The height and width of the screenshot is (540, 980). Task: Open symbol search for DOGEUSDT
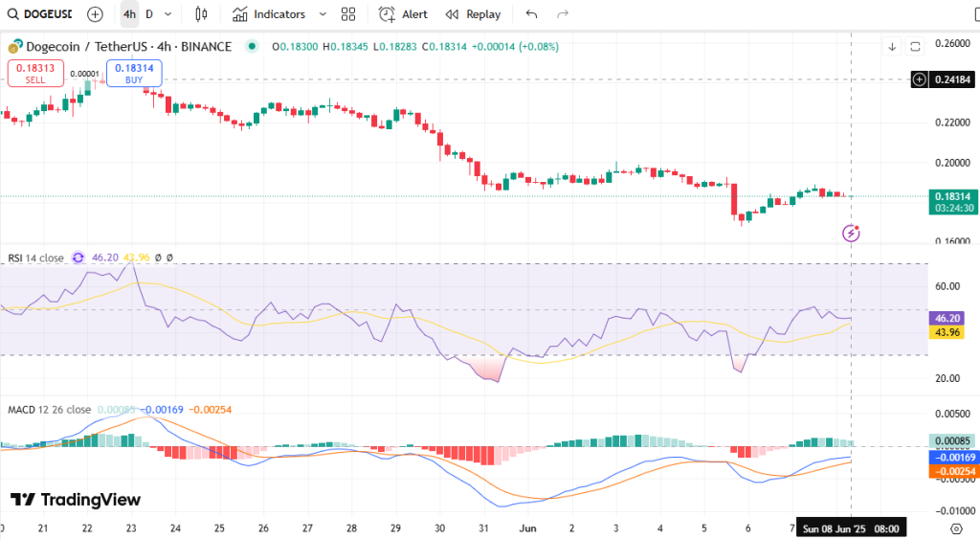tap(40, 13)
